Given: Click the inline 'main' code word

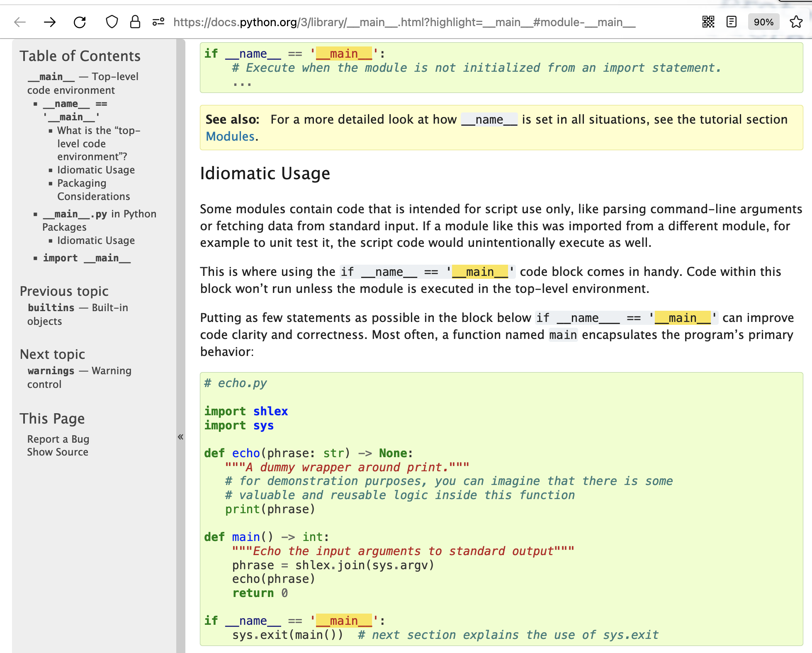Looking at the screenshot, I should (x=563, y=335).
